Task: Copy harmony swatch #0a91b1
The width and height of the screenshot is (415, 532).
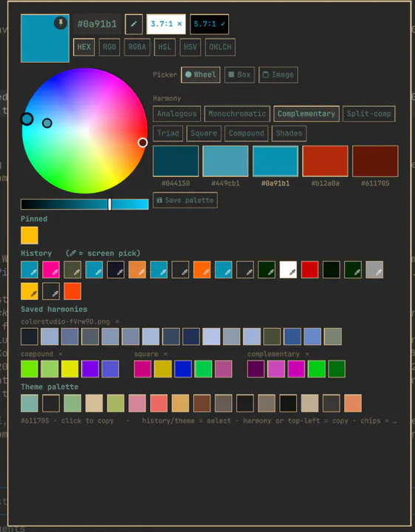Action: pyautogui.click(x=275, y=161)
